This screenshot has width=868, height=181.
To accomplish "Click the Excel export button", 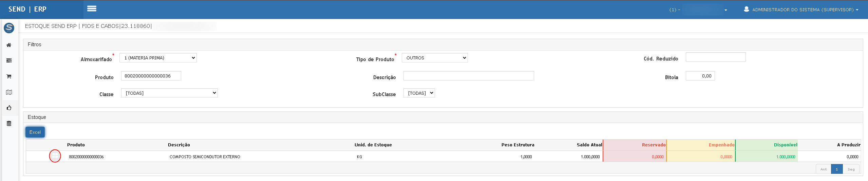I will tap(35, 132).
